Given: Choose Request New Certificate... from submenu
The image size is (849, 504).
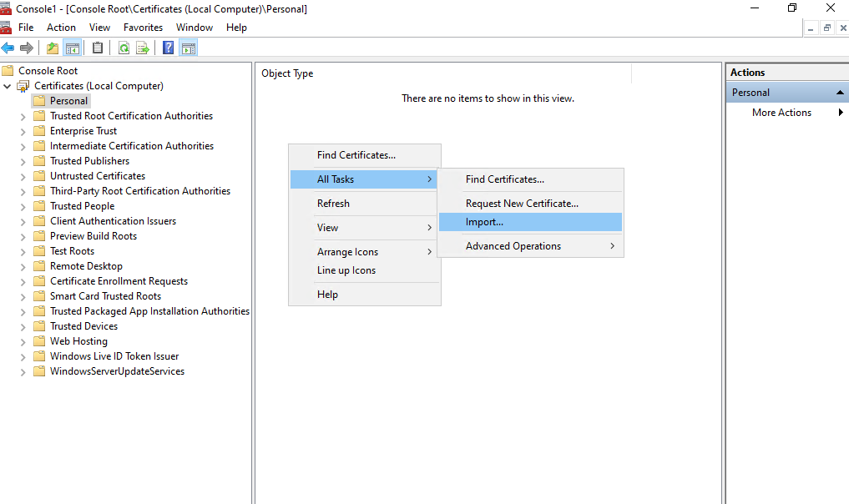Looking at the screenshot, I should coord(531,204).
